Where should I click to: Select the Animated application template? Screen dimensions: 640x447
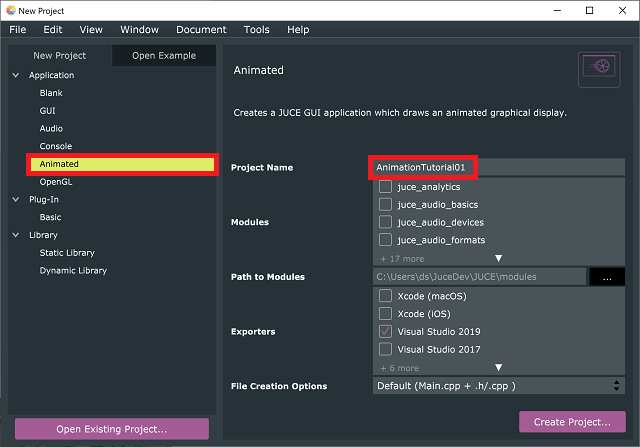pyautogui.click(x=122, y=164)
